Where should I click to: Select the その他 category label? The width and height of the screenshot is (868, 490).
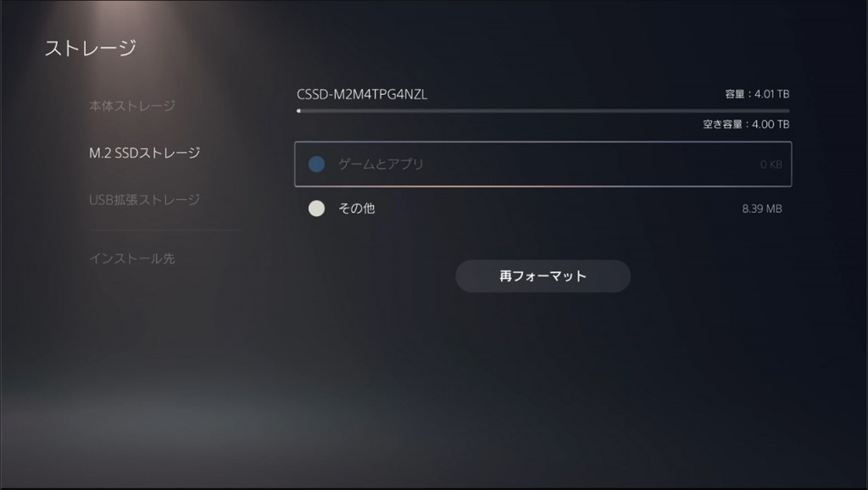[357, 209]
